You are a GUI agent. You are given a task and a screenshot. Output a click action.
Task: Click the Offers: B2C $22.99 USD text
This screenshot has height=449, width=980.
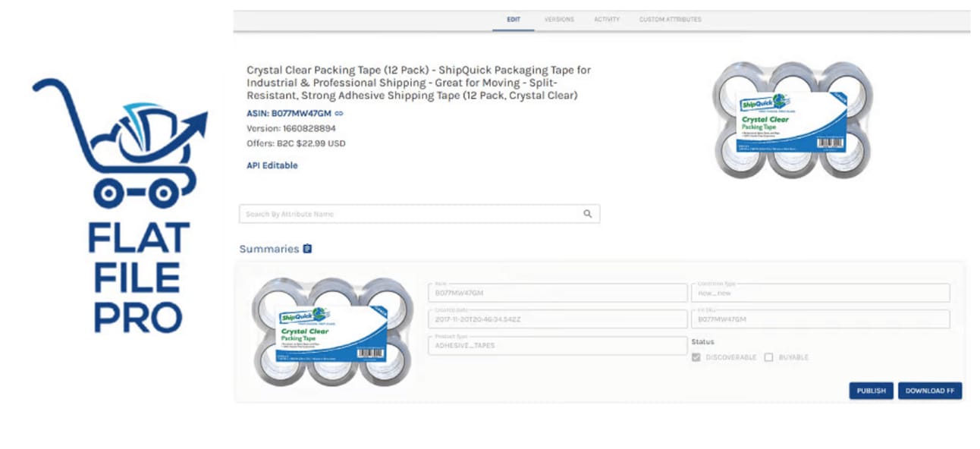[x=297, y=143]
